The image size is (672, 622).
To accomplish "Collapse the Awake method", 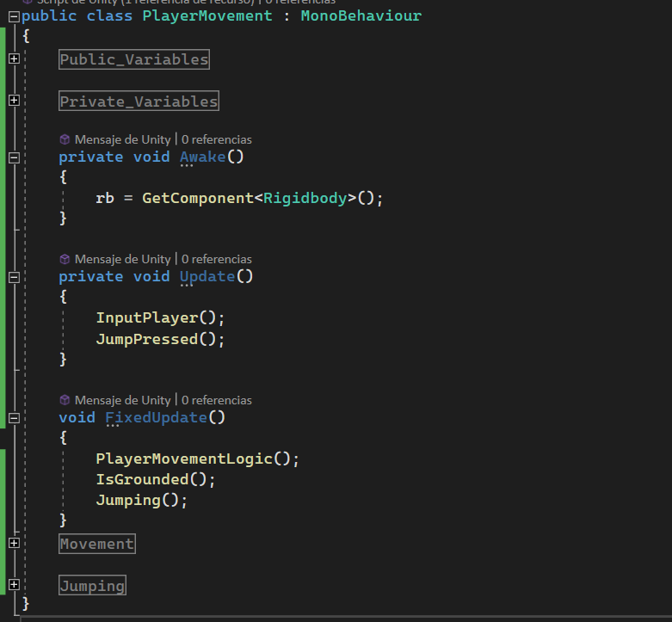I will pos(14,157).
